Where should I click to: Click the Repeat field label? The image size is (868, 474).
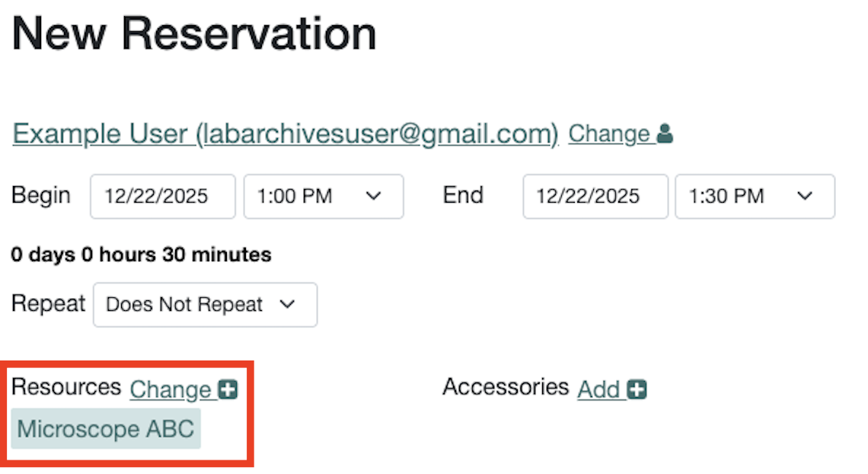[48, 304]
